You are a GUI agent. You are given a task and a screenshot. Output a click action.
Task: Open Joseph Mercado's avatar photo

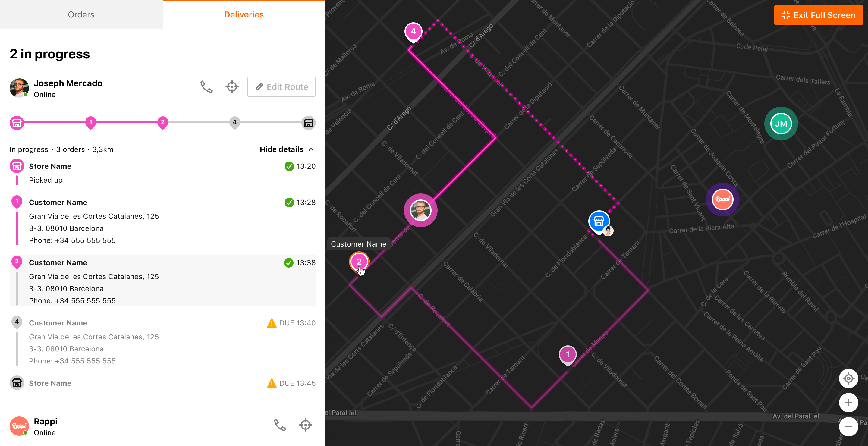(x=19, y=88)
